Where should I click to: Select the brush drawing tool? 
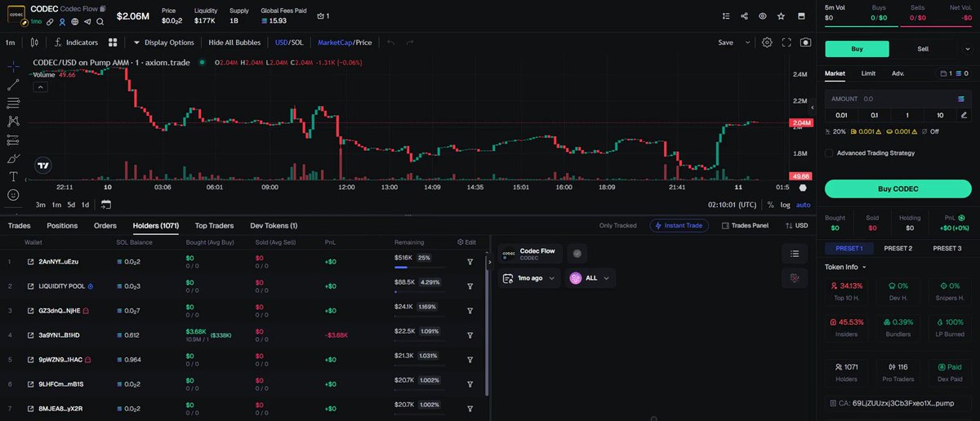pyautogui.click(x=13, y=158)
